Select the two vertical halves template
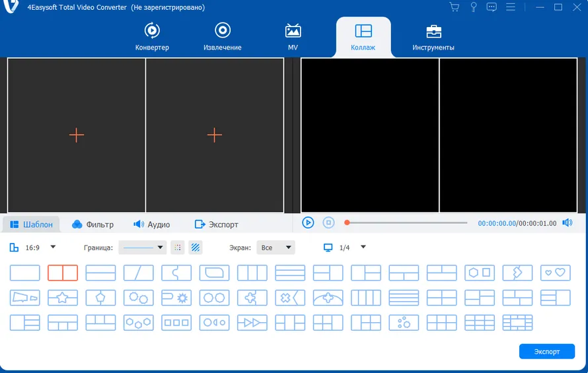Viewport: 588px width, 373px height. click(63, 273)
